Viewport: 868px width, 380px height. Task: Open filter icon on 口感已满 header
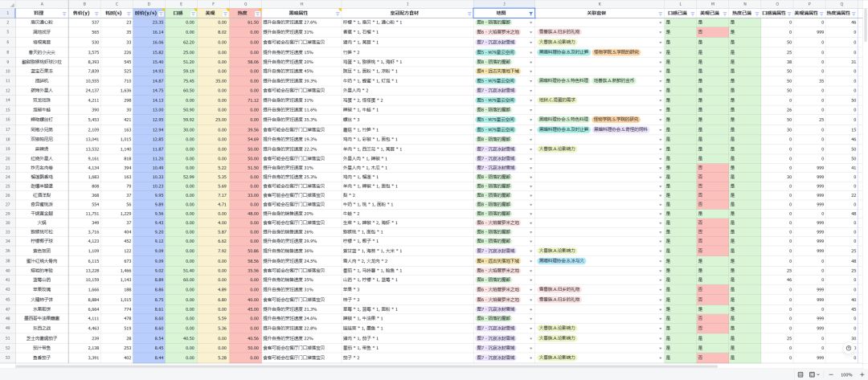(692, 13)
